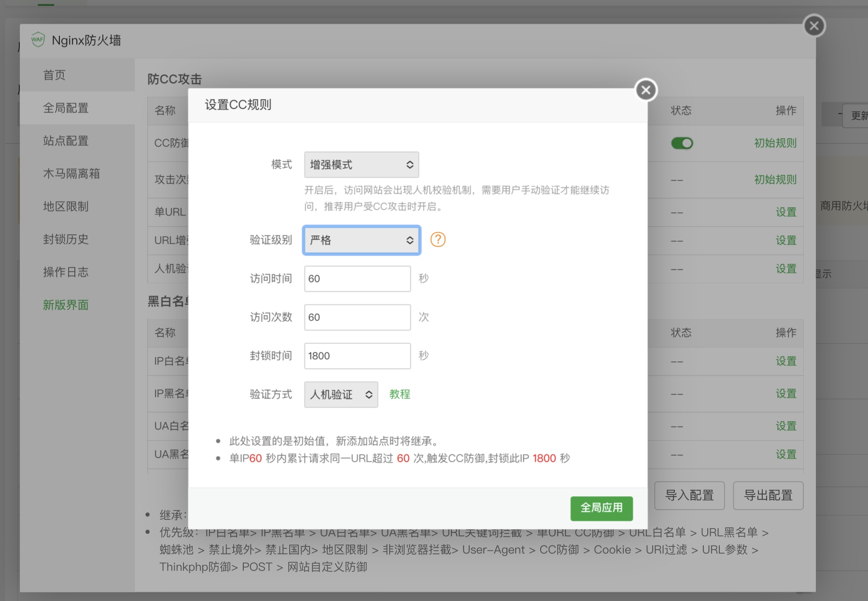
Task: Click the Nginx防火墙 window title
Action: tap(86, 40)
